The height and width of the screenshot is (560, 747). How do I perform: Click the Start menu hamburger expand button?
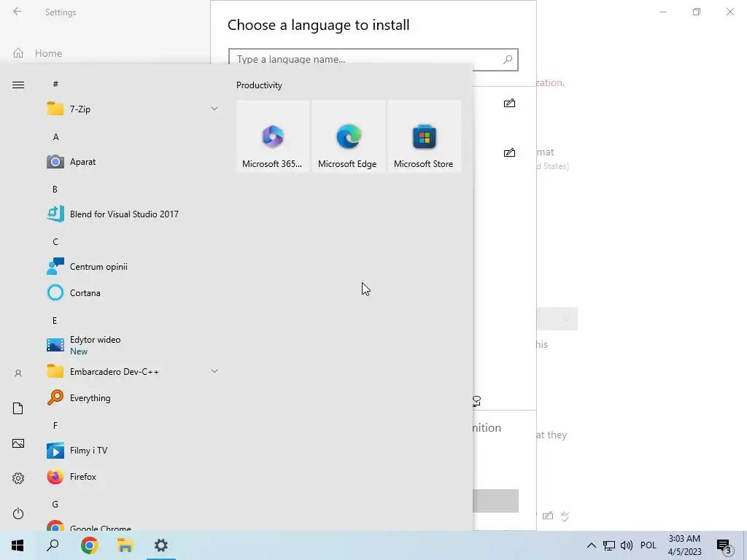[18, 85]
